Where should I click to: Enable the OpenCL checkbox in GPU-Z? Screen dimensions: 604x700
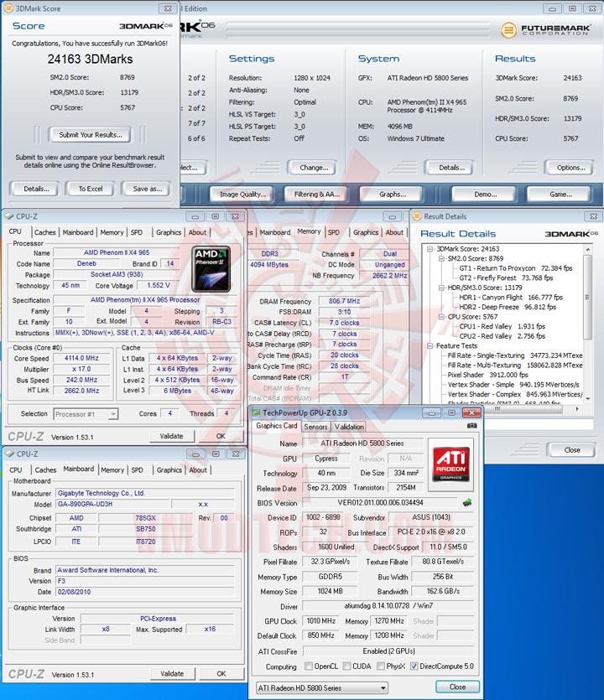point(308,666)
